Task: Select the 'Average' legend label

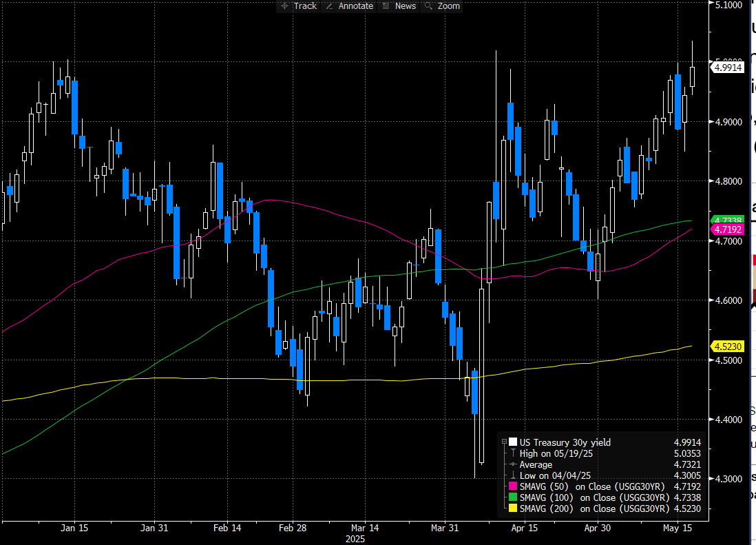Action: click(x=536, y=464)
